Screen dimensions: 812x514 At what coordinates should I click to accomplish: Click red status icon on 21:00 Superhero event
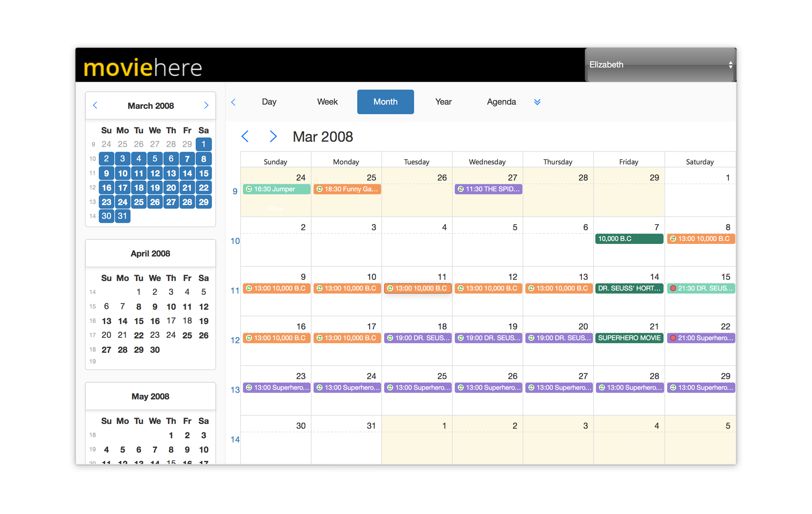pos(673,338)
